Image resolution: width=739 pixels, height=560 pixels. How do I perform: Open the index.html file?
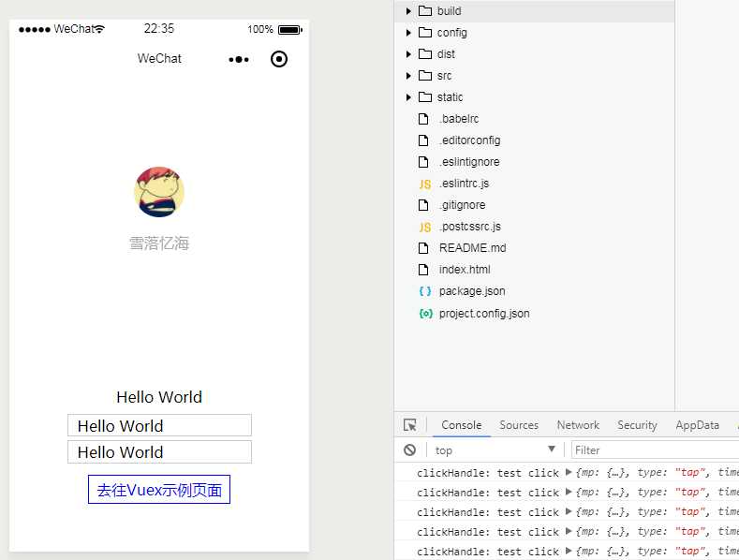point(465,270)
